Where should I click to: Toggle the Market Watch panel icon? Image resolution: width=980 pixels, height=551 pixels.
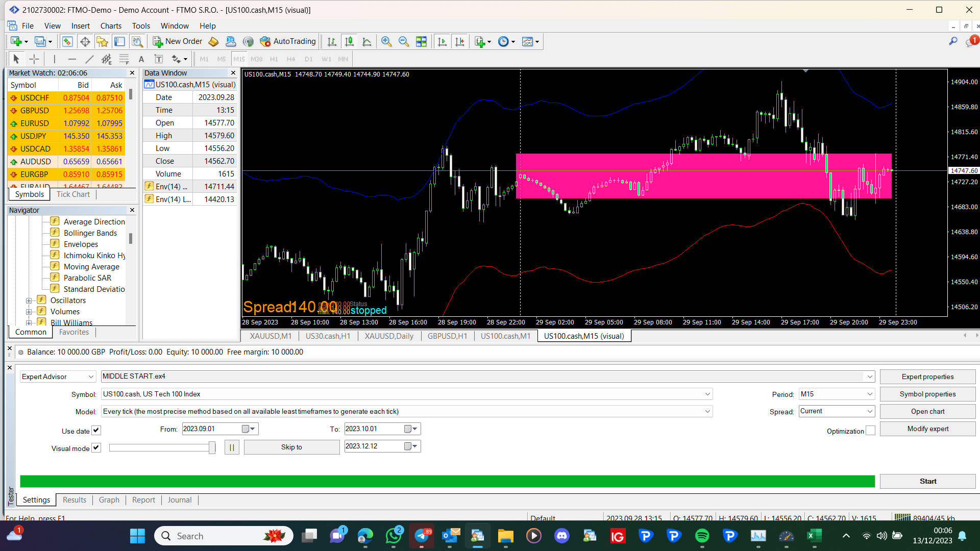[x=67, y=42]
